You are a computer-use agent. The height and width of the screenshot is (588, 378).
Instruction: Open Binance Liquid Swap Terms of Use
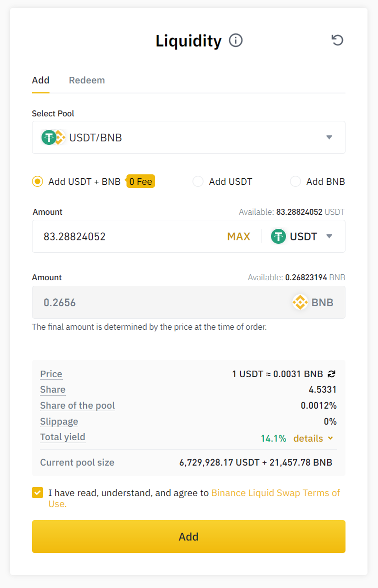click(275, 493)
